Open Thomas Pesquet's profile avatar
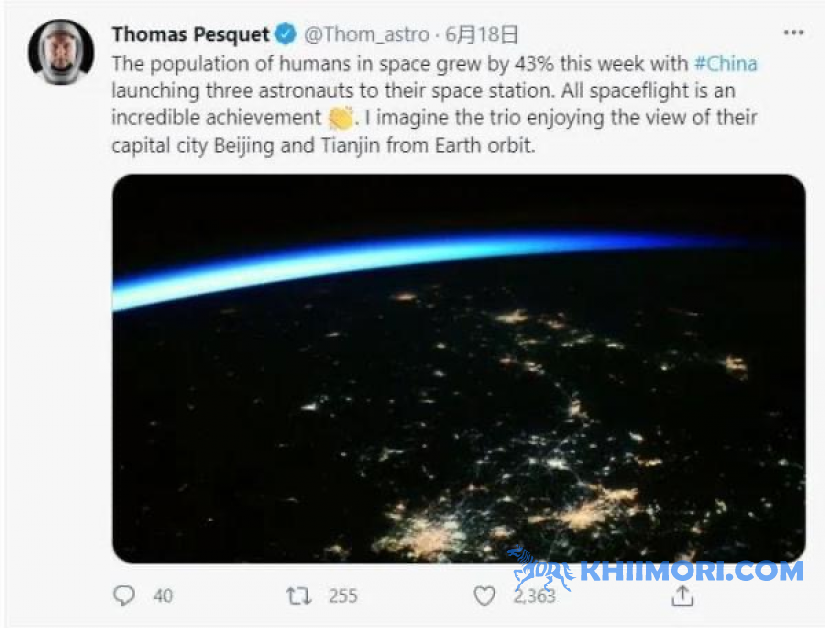Viewport: 825px width, 628px height. tap(61, 52)
